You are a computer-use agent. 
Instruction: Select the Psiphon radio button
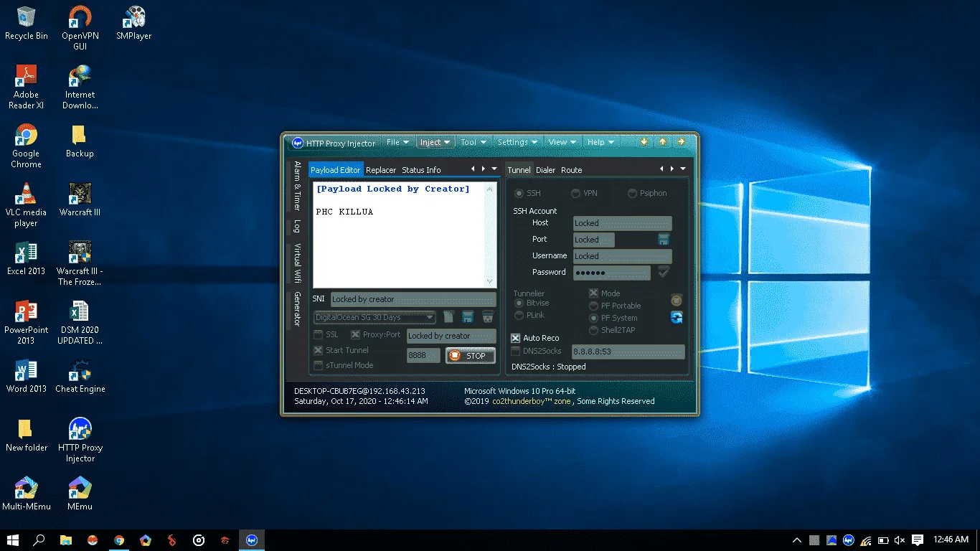coord(632,193)
